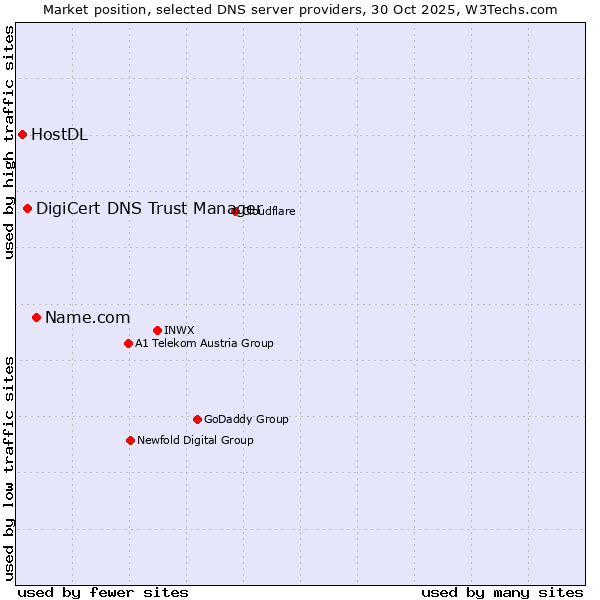Select the Name.com red diamond marker
This screenshot has width=600, height=600.
click(37, 318)
